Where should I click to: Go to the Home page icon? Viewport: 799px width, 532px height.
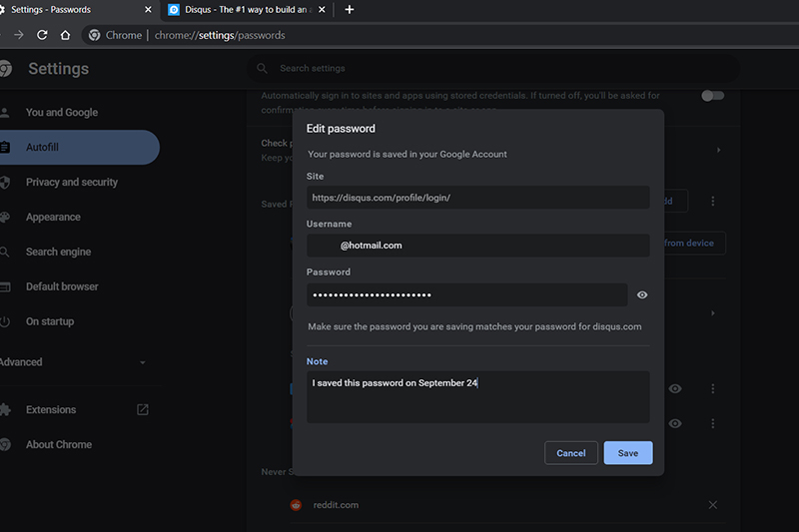(65, 35)
